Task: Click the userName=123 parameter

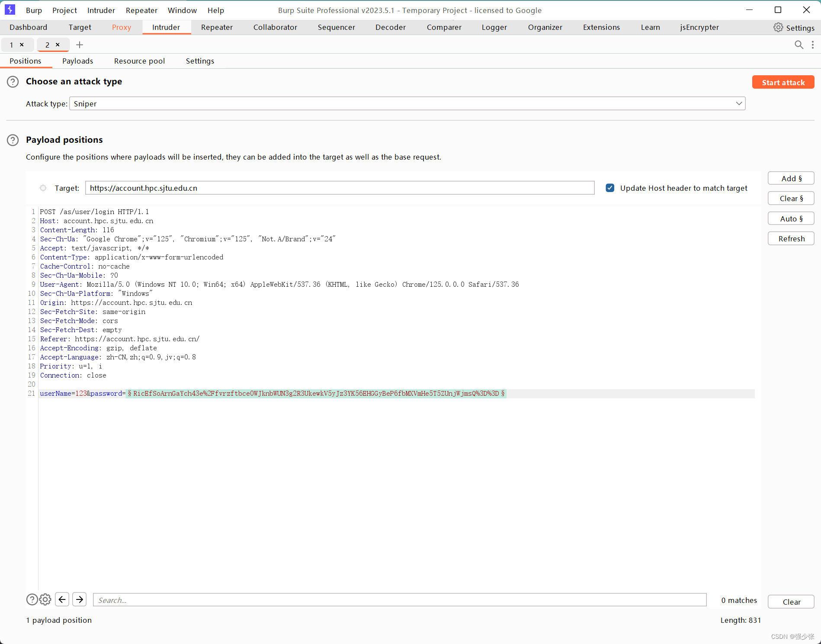Action: [63, 394]
